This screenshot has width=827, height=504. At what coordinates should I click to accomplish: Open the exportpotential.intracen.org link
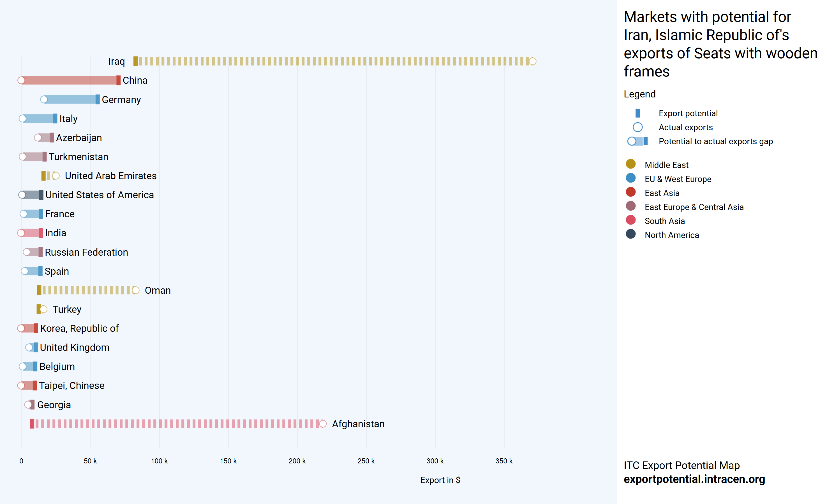click(694, 479)
